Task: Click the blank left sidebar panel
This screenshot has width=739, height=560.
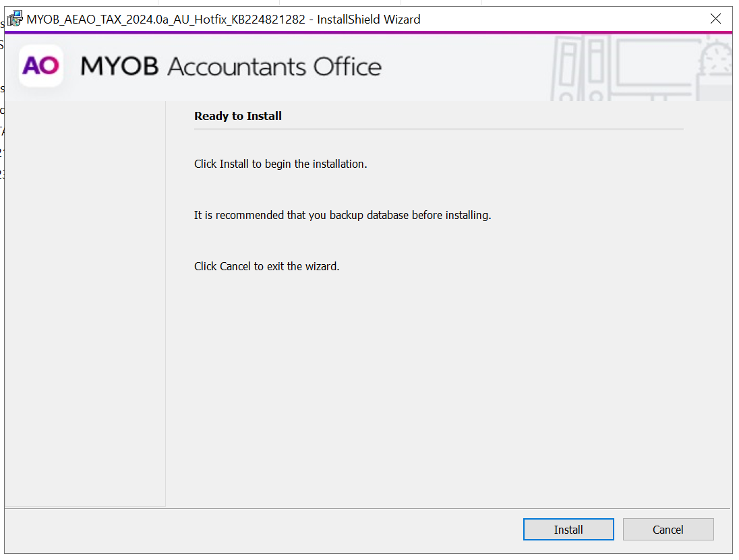Action: click(85, 303)
